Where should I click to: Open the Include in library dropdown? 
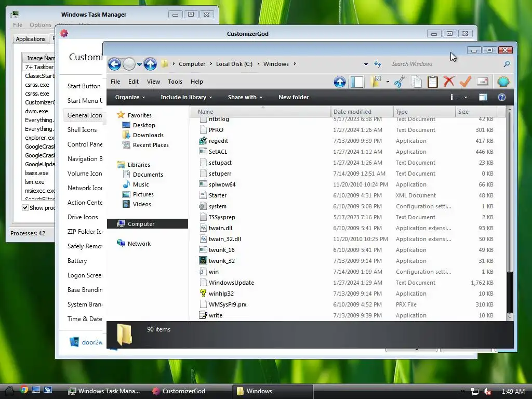point(187,97)
